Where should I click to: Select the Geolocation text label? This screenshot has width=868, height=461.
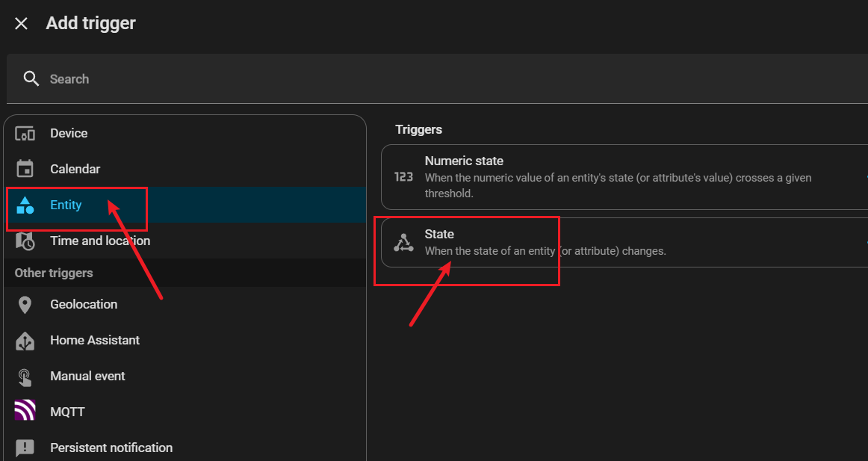pos(84,304)
